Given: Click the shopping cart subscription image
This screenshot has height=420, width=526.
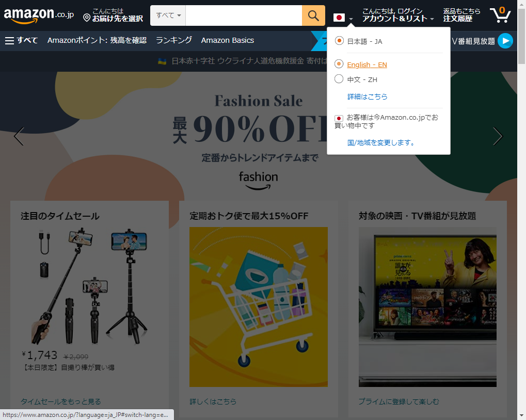Looking at the screenshot, I should click(259, 307).
